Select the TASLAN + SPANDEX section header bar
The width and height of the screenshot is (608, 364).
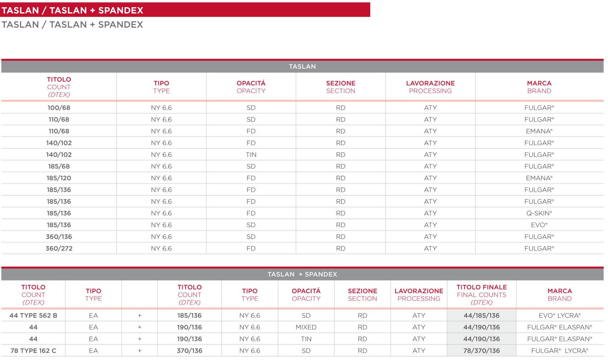[x=302, y=274]
